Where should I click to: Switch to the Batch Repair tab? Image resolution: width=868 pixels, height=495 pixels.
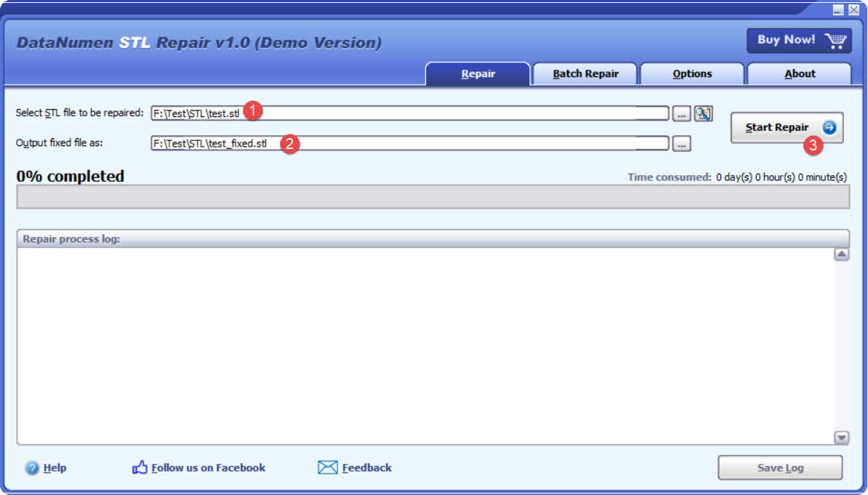pyautogui.click(x=584, y=73)
